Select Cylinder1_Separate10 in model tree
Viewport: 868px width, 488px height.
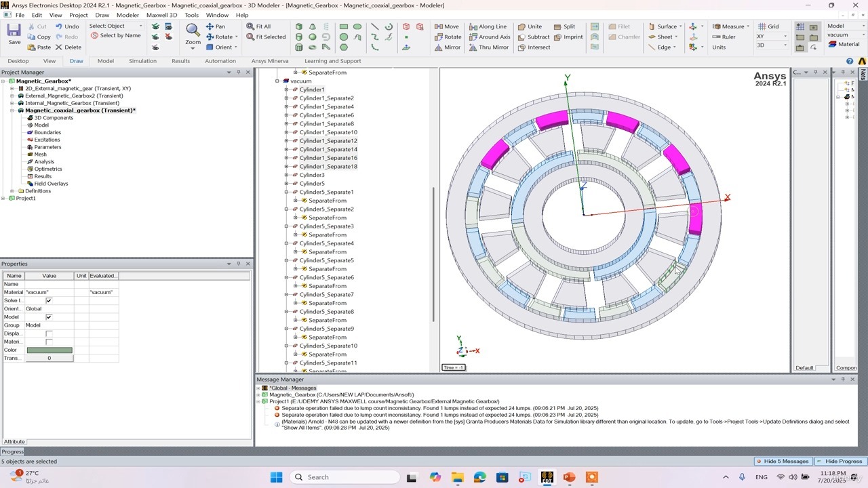tap(328, 132)
